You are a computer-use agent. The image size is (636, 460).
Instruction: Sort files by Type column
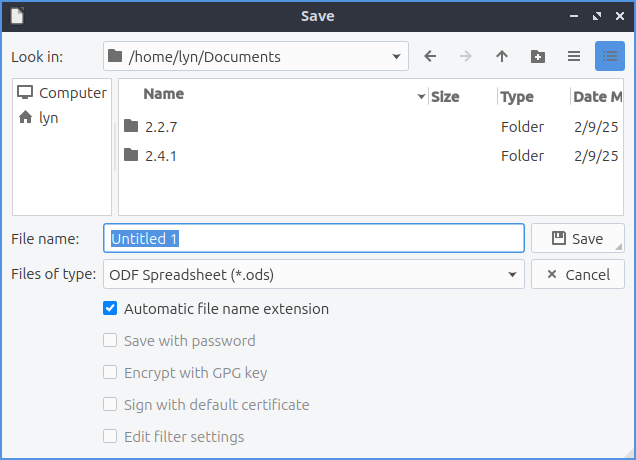[517, 97]
